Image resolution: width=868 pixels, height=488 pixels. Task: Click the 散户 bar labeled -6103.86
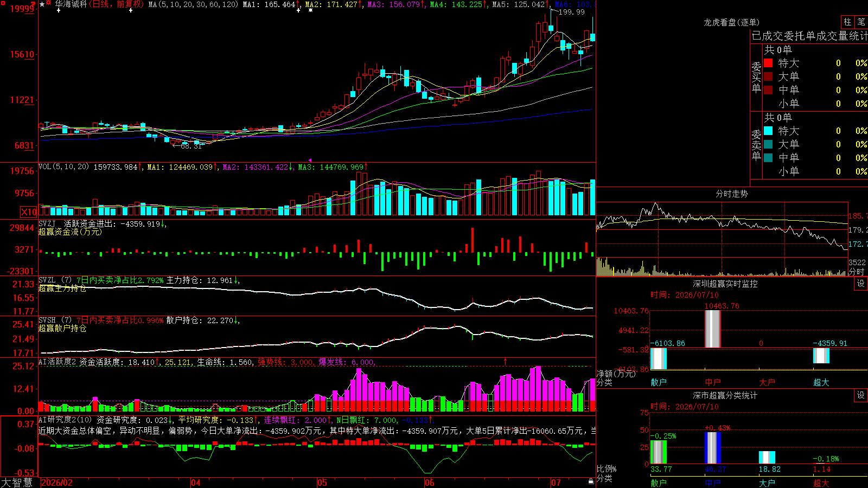(x=659, y=359)
